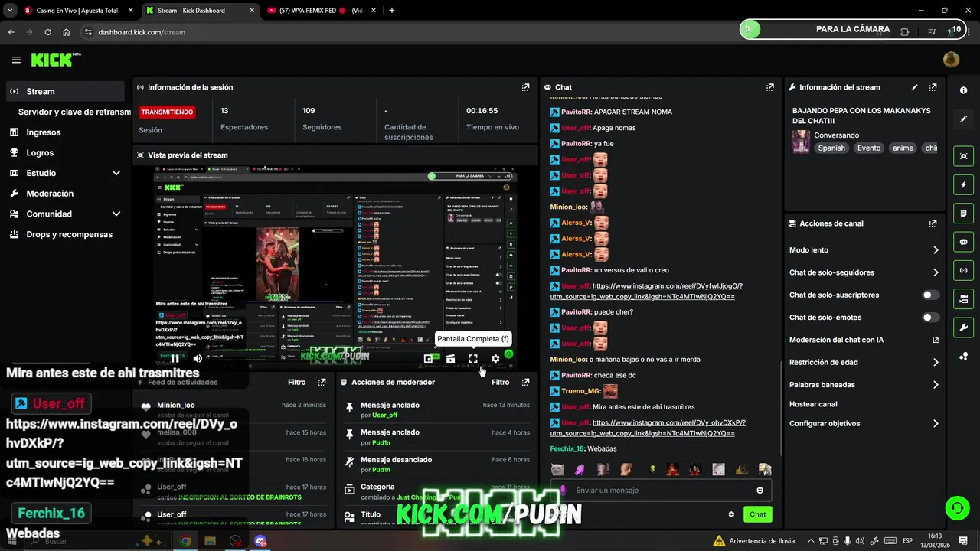Click the info icon in right rail
The image size is (980, 551).
tap(963, 90)
